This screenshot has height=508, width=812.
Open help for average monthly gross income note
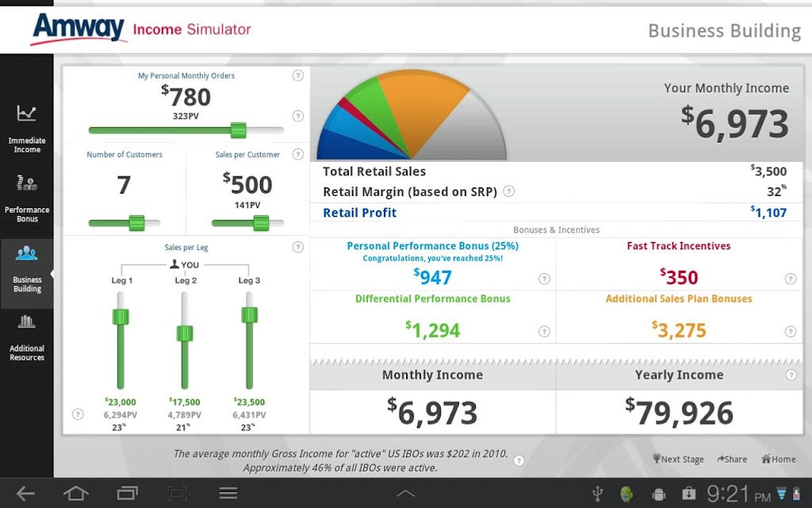coord(519,460)
